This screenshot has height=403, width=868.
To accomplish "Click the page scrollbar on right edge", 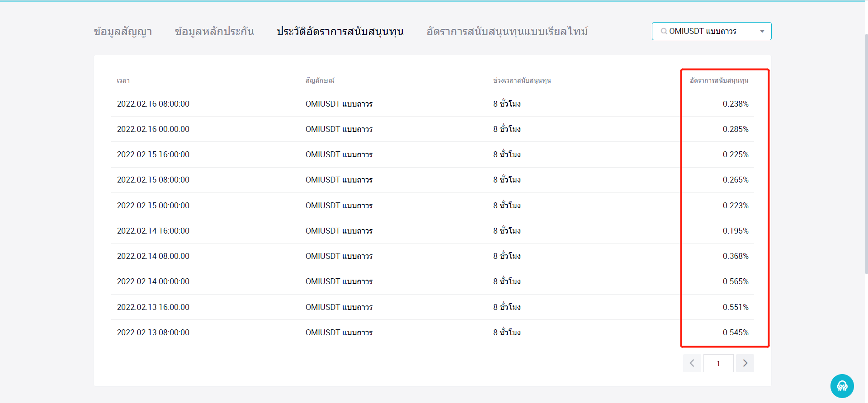I will click(x=866, y=154).
